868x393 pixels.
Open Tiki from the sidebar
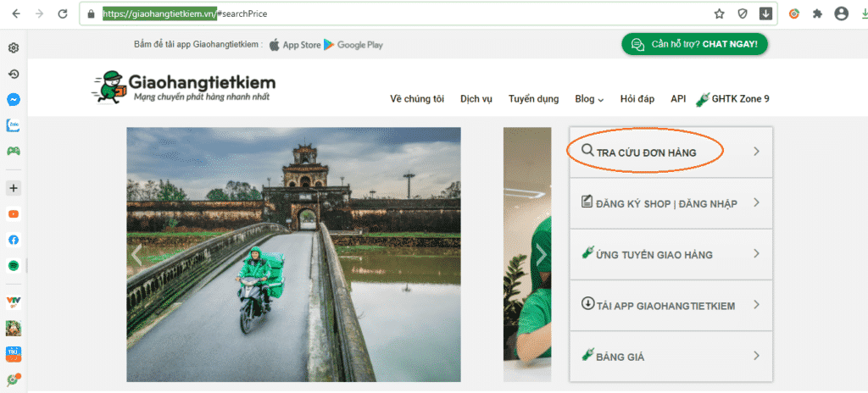tap(14, 354)
